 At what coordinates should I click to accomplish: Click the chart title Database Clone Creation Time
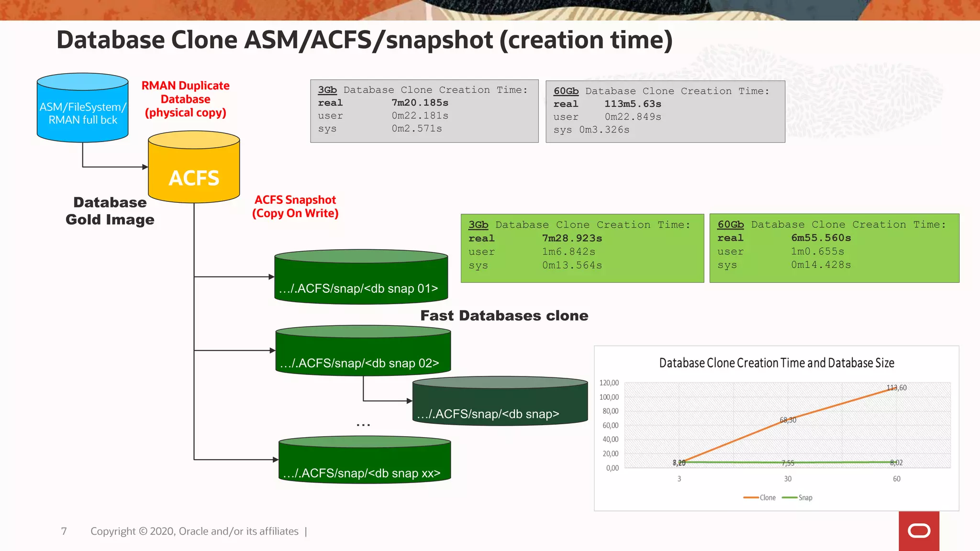point(777,363)
